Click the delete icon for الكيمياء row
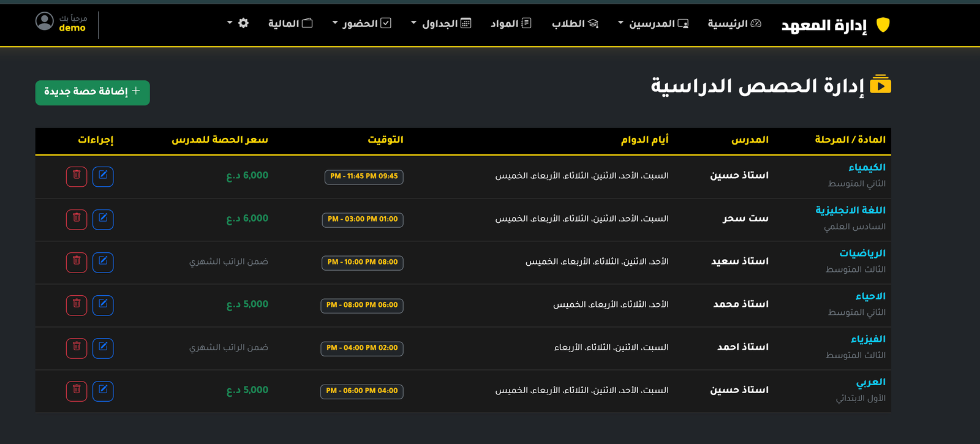This screenshot has height=444, width=980. pyautogui.click(x=77, y=176)
